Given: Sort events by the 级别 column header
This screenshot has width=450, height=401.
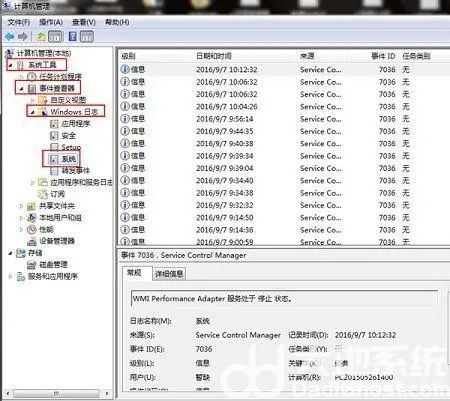Looking at the screenshot, I should point(128,56).
